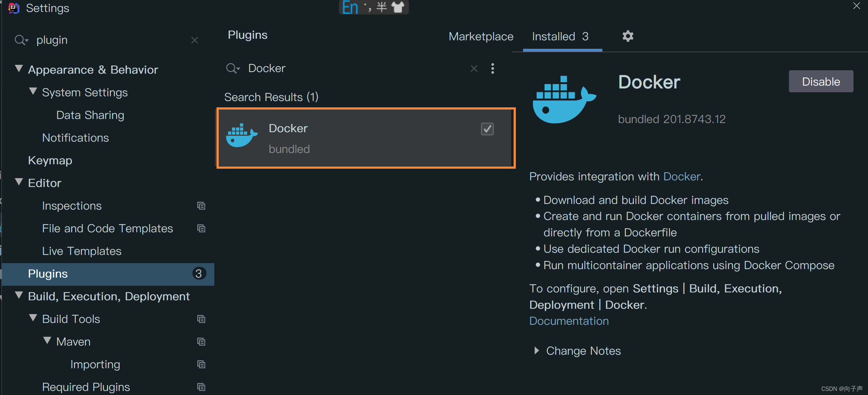Open the Documentation link
Viewport: 868px width, 395px height.
click(x=568, y=321)
